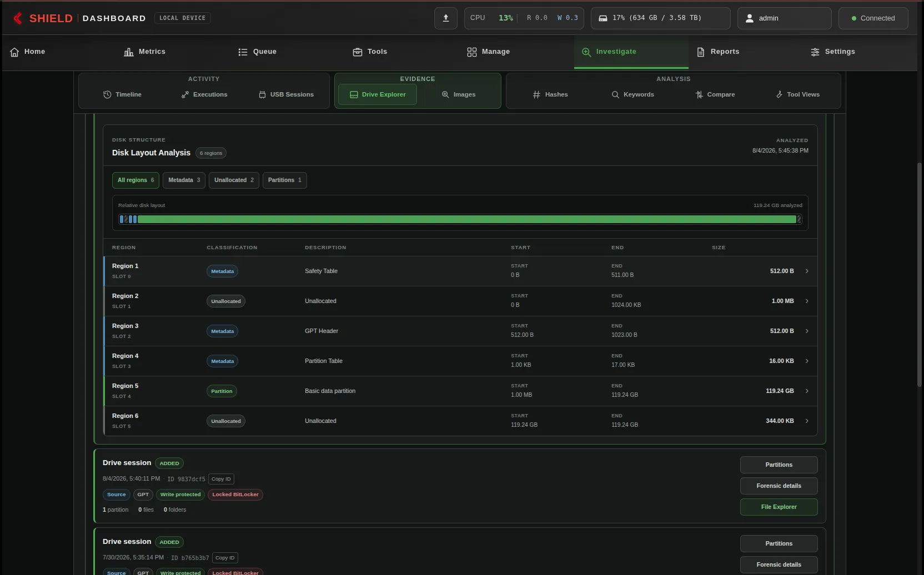Click the Reports document icon
Screen dimensions: 924x575
click(x=700, y=52)
